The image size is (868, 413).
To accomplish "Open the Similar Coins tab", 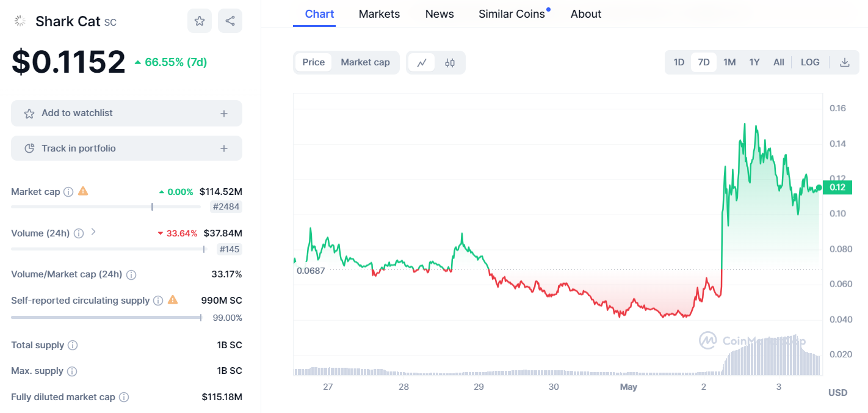I will pos(512,14).
